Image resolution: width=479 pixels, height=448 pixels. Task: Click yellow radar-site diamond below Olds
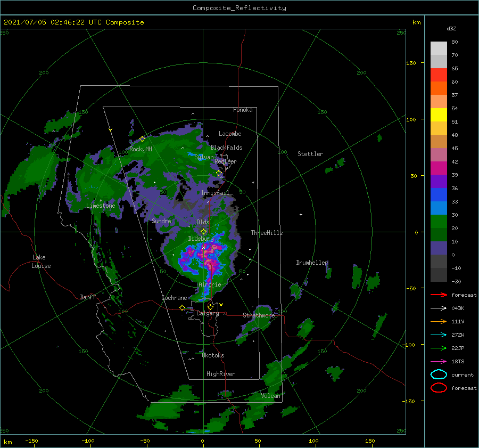[203, 232]
